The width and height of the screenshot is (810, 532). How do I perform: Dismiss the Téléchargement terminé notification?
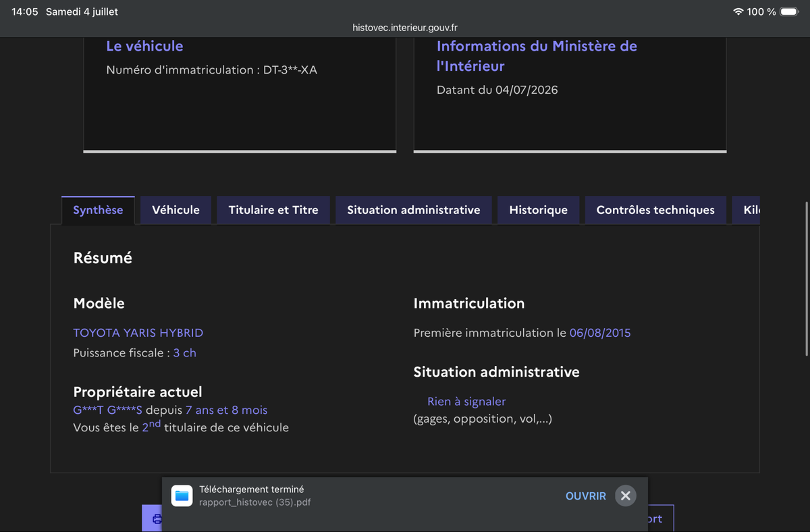[626, 496]
